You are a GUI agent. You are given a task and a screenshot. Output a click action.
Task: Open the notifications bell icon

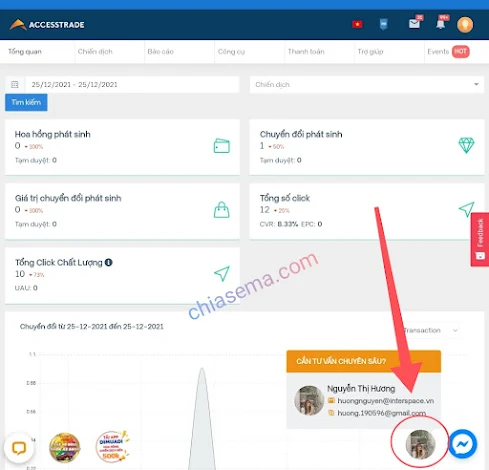coord(441,24)
